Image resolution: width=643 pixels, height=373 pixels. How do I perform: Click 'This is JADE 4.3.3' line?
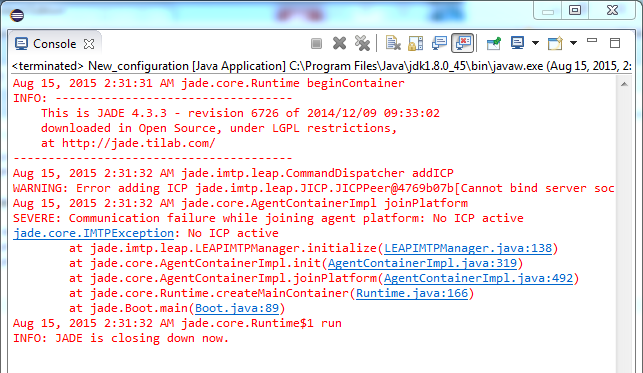click(240, 113)
